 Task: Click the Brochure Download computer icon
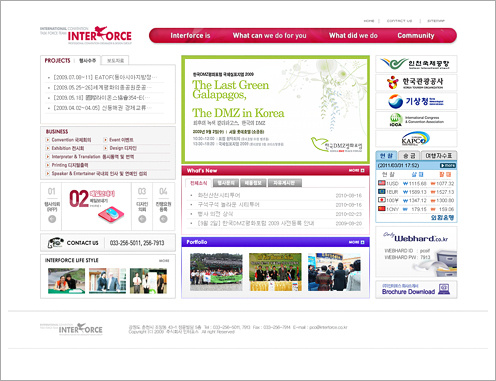444,289
